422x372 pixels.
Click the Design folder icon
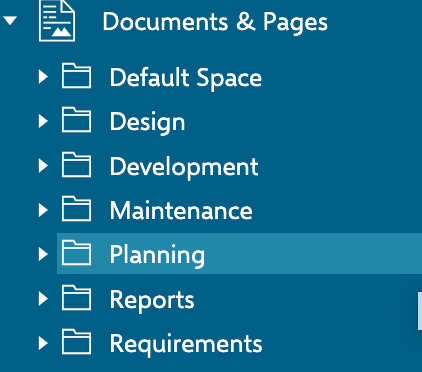[x=76, y=120]
